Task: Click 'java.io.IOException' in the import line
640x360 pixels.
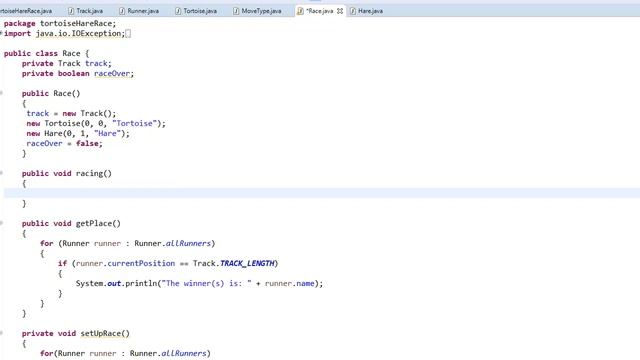Action: [x=78, y=33]
